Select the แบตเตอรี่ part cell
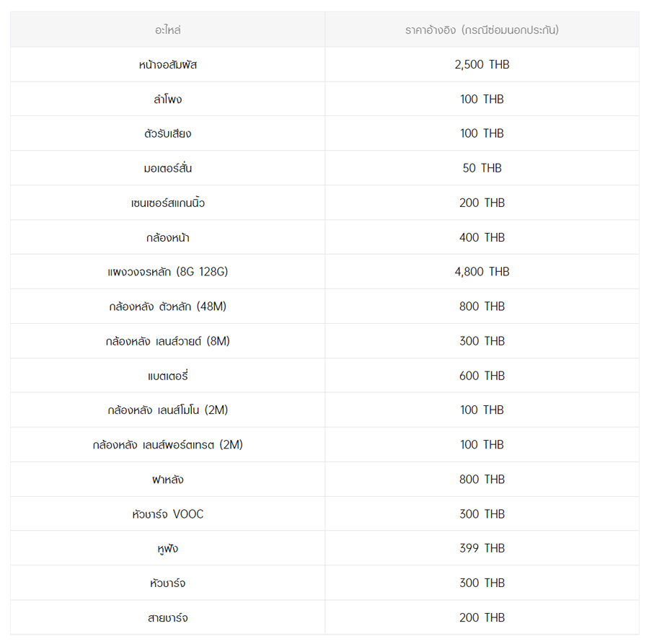 (x=167, y=376)
